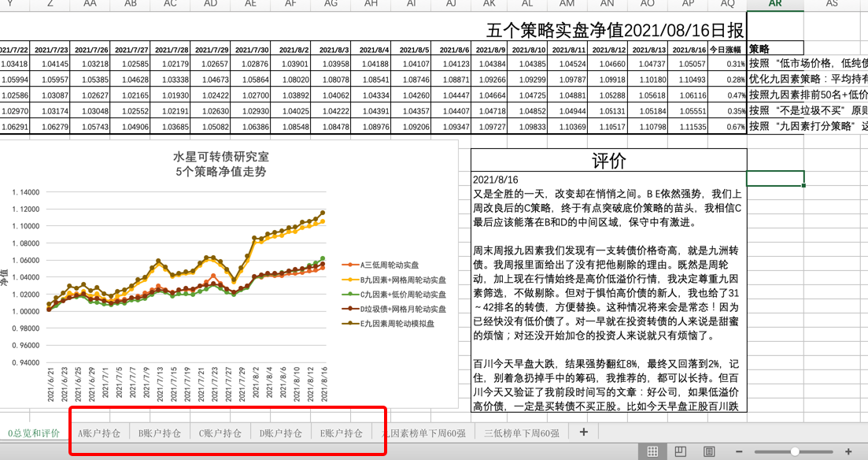Click the chart title 5个策略净值走势
This screenshot has height=460, width=868.
click(220, 172)
